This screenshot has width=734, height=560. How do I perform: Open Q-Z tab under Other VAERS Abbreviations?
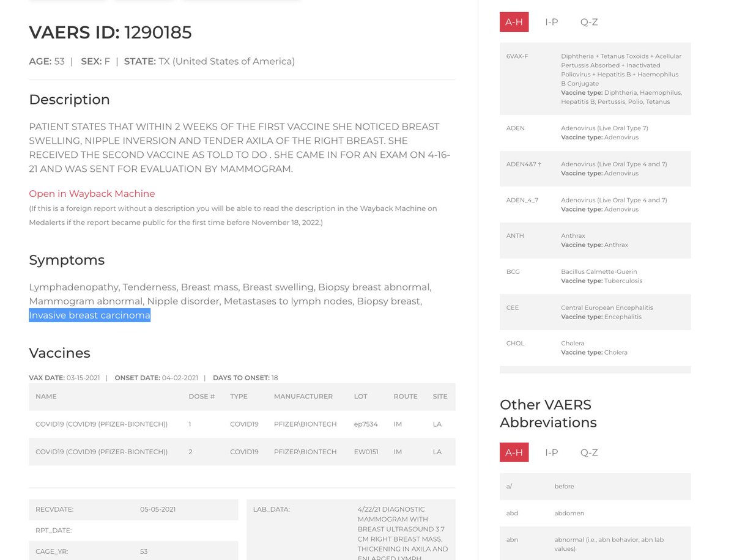tap(588, 452)
